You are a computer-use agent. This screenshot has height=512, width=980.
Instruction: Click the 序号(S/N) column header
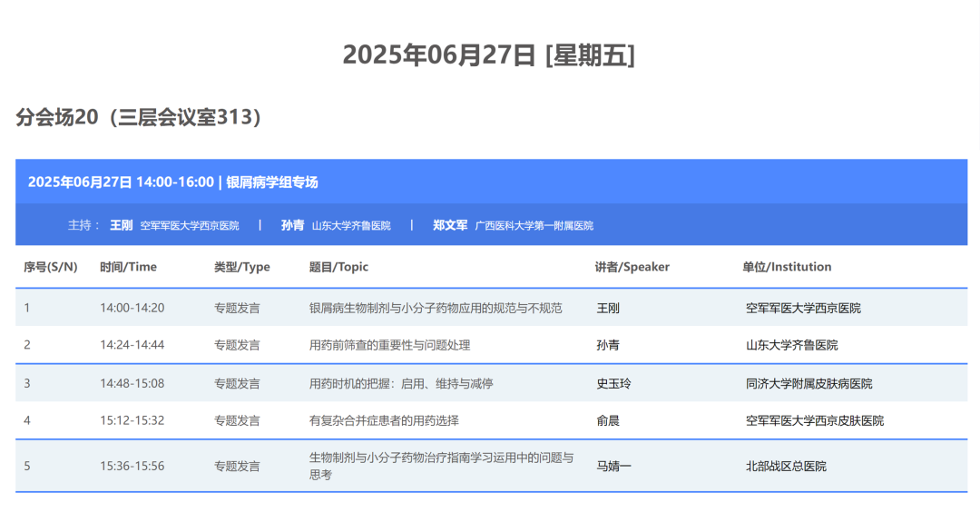pyautogui.click(x=51, y=267)
